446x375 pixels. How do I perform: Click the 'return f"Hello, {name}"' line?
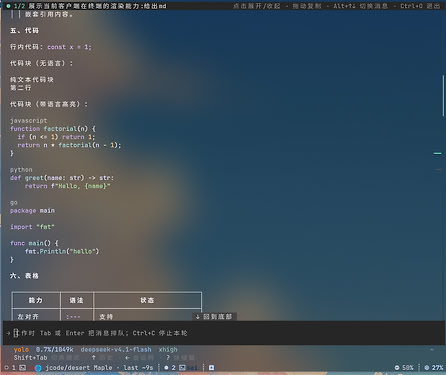(x=68, y=186)
